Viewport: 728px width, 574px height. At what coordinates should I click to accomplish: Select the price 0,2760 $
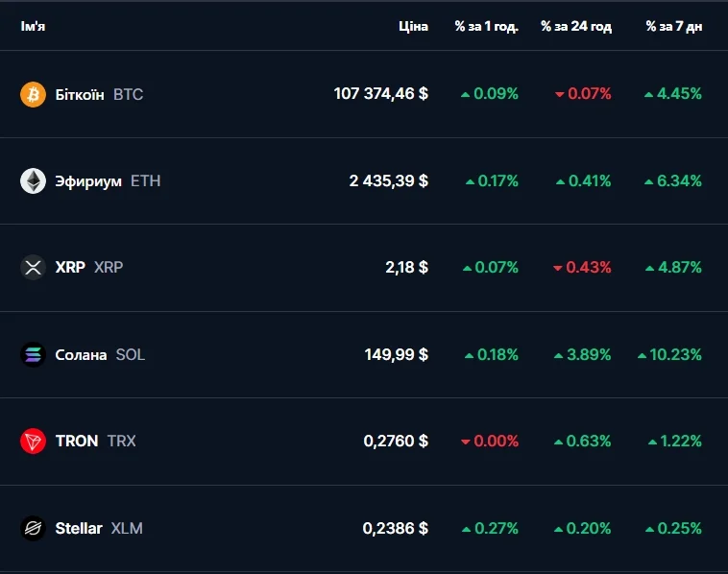click(x=396, y=441)
